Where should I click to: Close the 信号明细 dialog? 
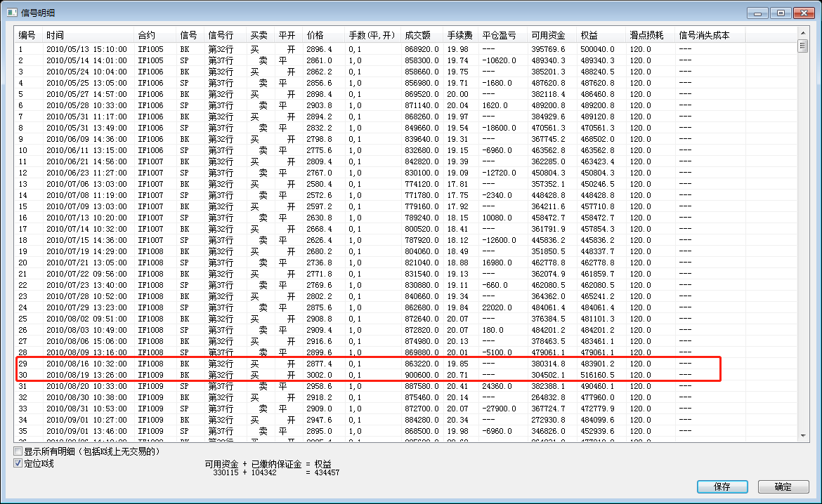point(802,13)
